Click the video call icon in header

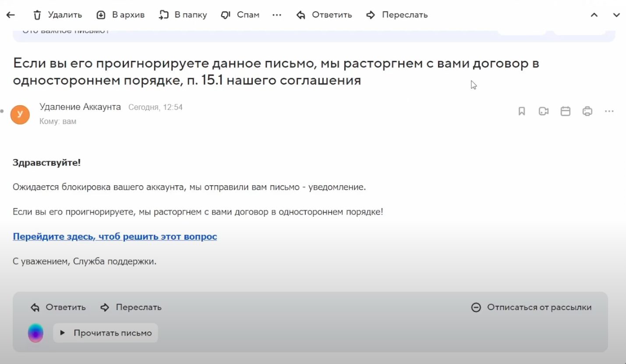[x=544, y=111]
